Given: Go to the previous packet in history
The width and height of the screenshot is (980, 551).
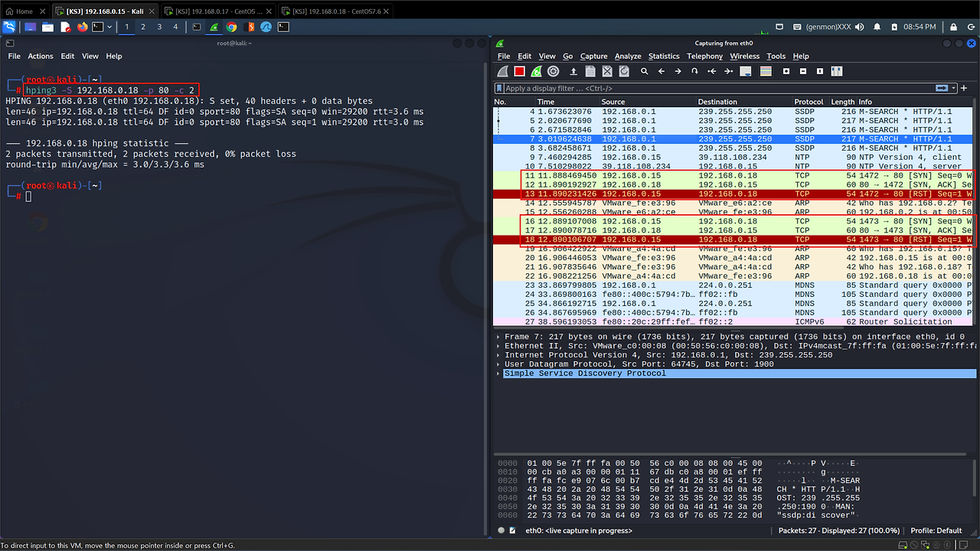Looking at the screenshot, I should tap(661, 71).
